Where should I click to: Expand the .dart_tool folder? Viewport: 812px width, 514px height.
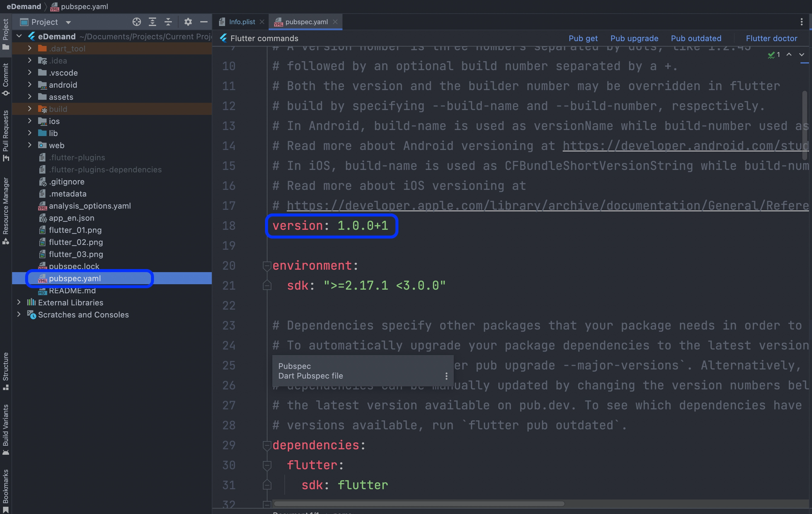tap(30, 48)
